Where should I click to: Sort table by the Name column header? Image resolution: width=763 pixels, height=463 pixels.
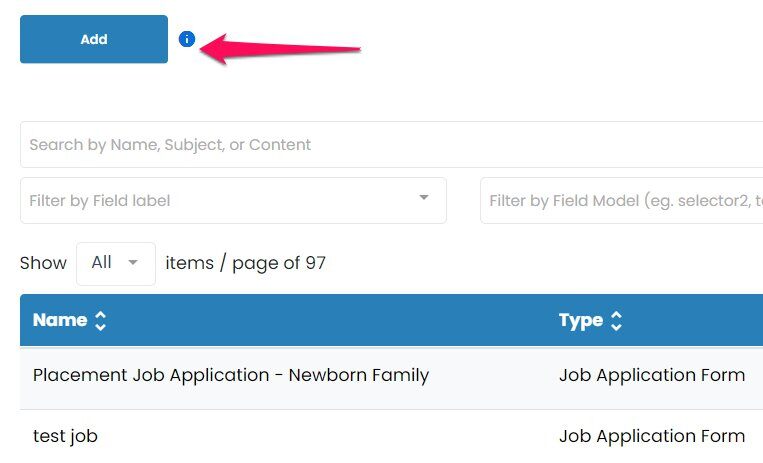coord(60,320)
